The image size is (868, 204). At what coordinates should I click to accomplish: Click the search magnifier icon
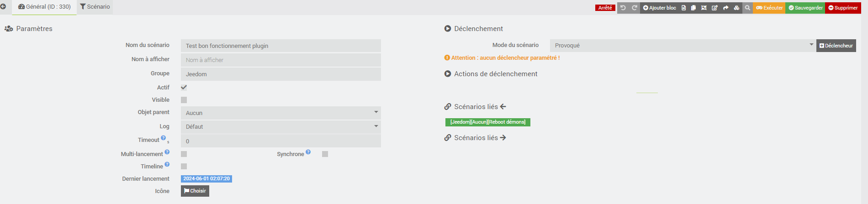(747, 8)
